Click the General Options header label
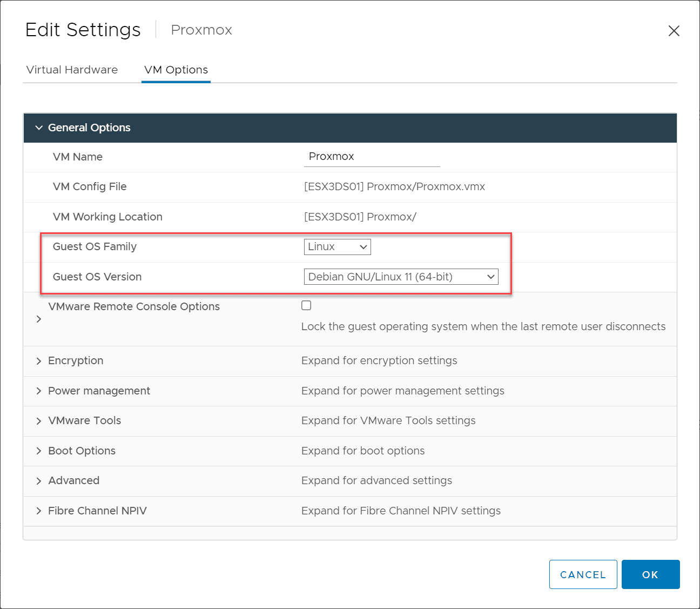 pos(89,128)
